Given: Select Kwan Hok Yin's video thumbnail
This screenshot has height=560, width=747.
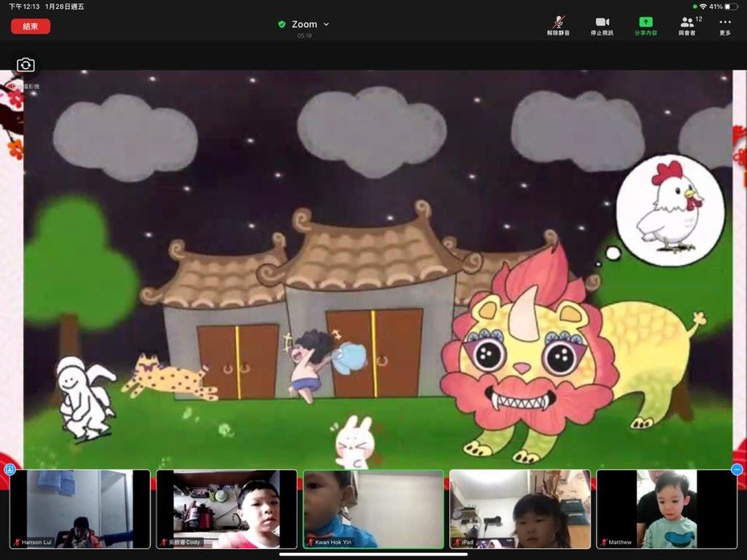Looking at the screenshot, I should [x=373, y=509].
